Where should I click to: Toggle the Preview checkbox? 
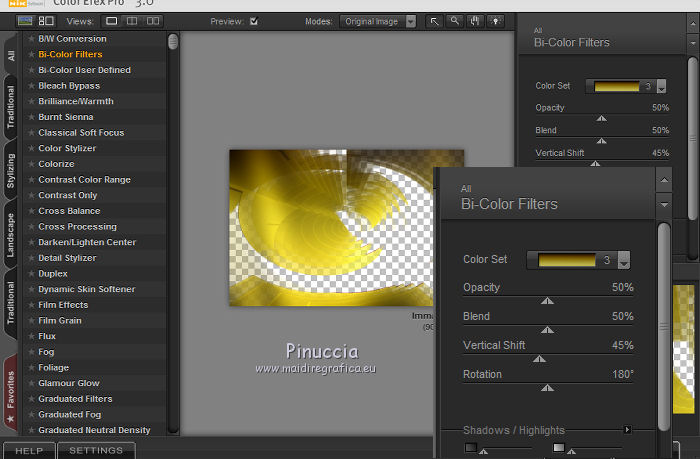point(254,21)
